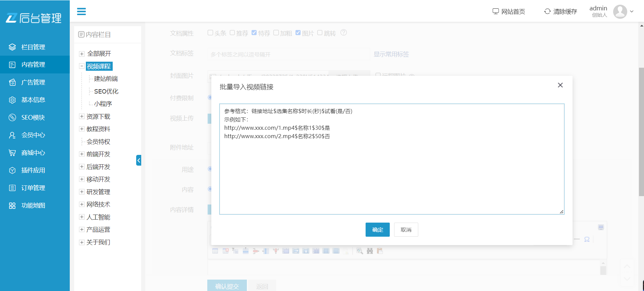Uncheck the 特荐 checkbox
This screenshot has height=291, width=644.
point(254,33)
